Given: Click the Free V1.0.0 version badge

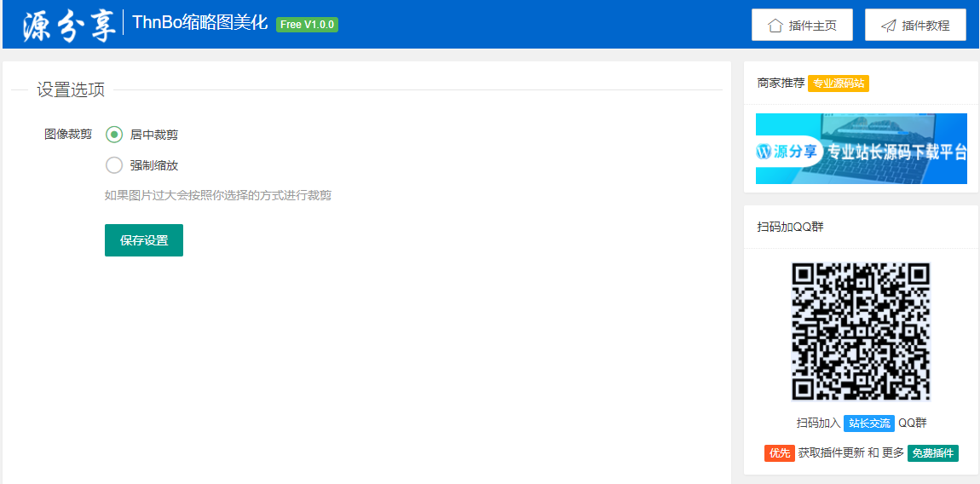Looking at the screenshot, I should [x=307, y=25].
